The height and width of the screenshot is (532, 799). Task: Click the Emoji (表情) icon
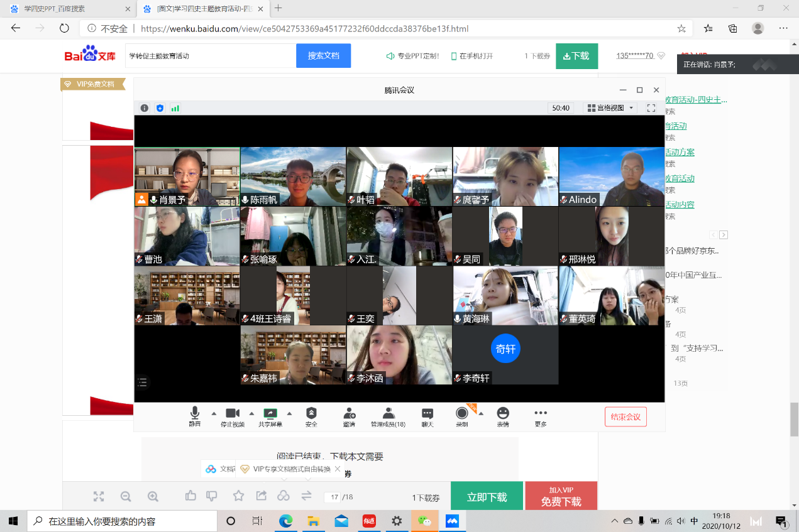click(x=502, y=413)
